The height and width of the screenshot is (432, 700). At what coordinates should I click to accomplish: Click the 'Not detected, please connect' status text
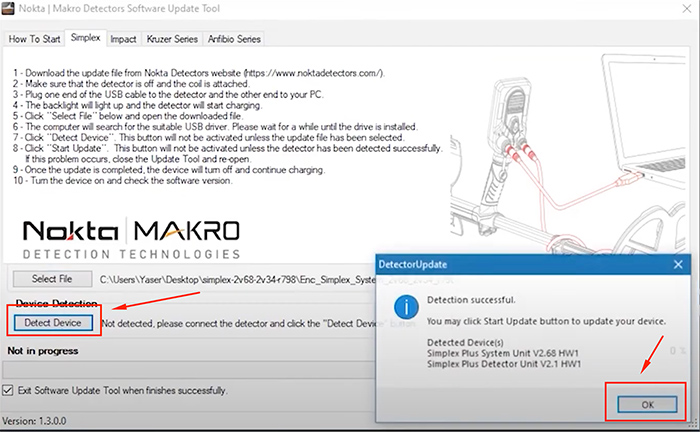(239, 323)
